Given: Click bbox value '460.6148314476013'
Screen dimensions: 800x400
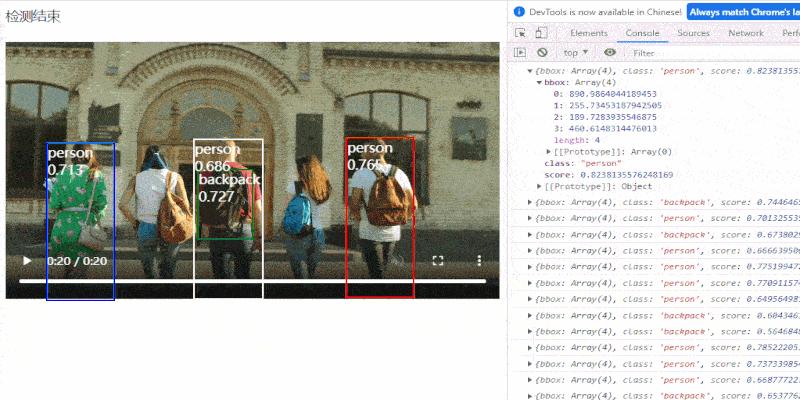Looking at the screenshot, I should (611, 129).
